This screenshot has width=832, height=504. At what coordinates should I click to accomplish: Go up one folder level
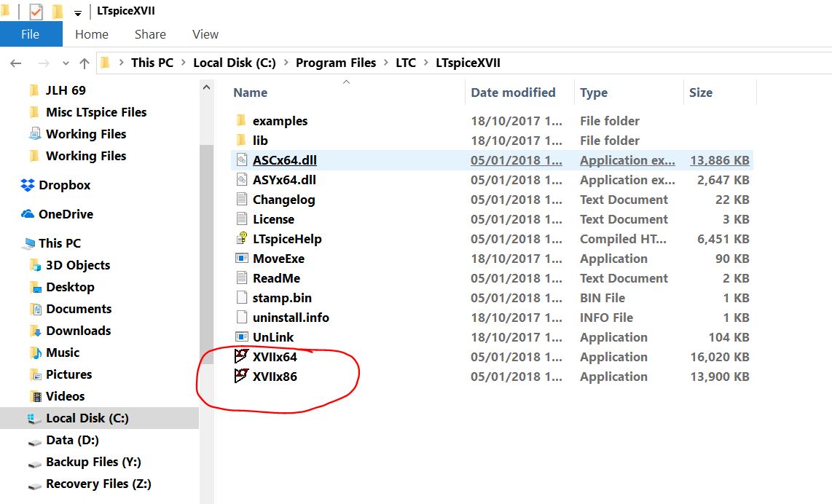click(85, 63)
